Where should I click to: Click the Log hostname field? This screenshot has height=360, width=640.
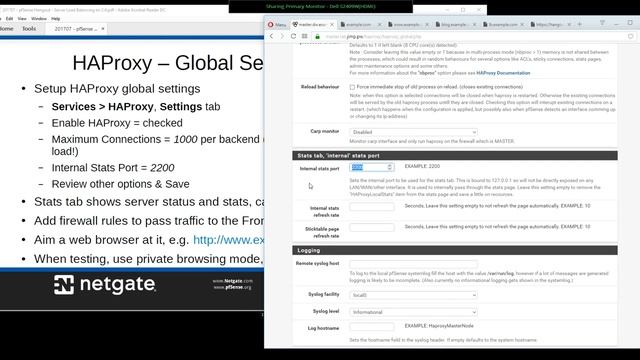(372, 327)
